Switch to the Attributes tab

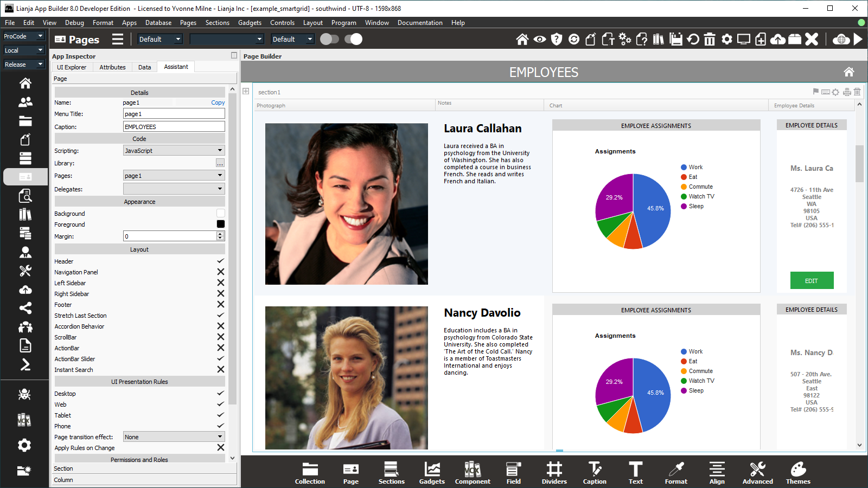click(x=112, y=67)
